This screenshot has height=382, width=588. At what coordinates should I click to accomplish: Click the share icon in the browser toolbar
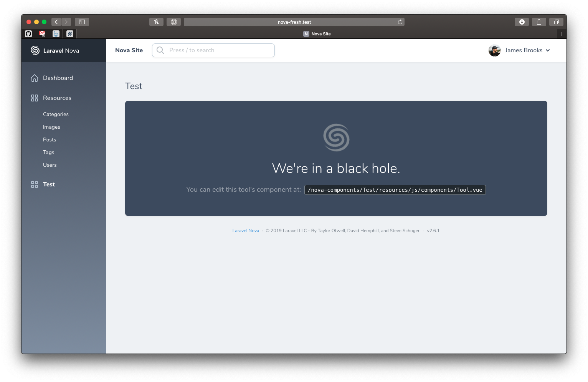(x=539, y=22)
